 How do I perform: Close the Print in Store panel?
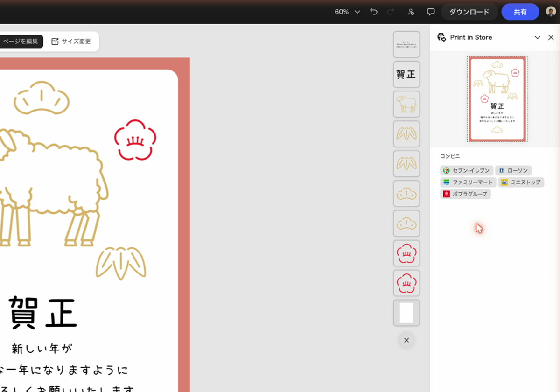coord(551,37)
